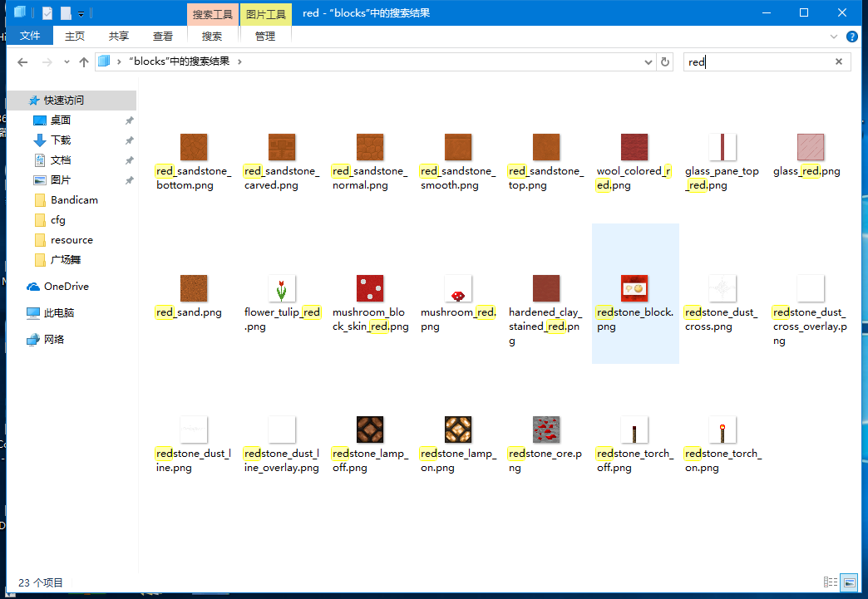Switch to the 共享 ribbon tab
This screenshot has height=599, width=868.
coord(118,37)
